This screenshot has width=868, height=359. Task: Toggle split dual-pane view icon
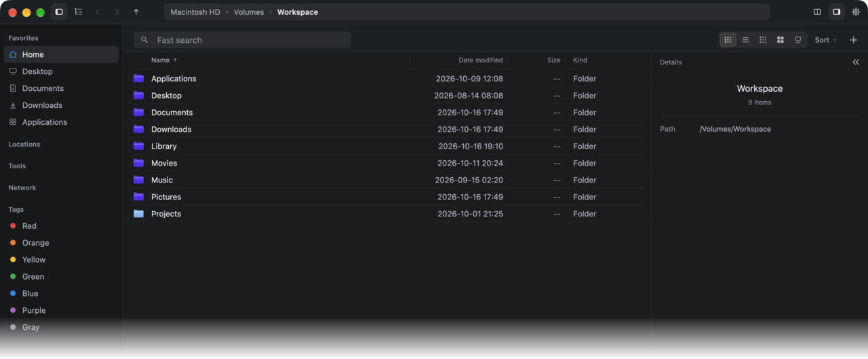(817, 12)
